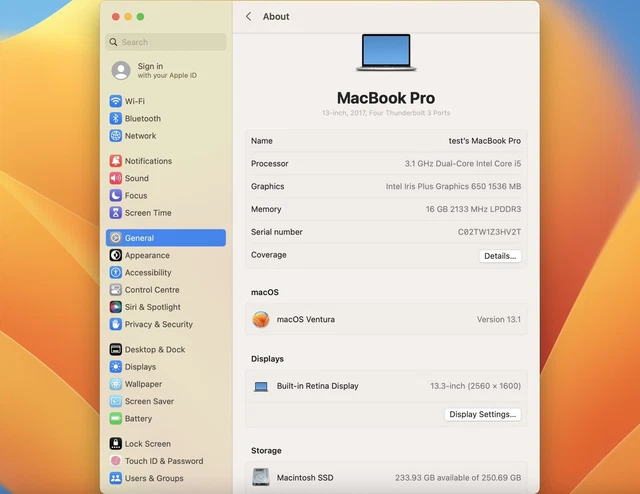The width and height of the screenshot is (640, 494).
Task: Click the Macintosh SSD label
Action: click(305, 478)
